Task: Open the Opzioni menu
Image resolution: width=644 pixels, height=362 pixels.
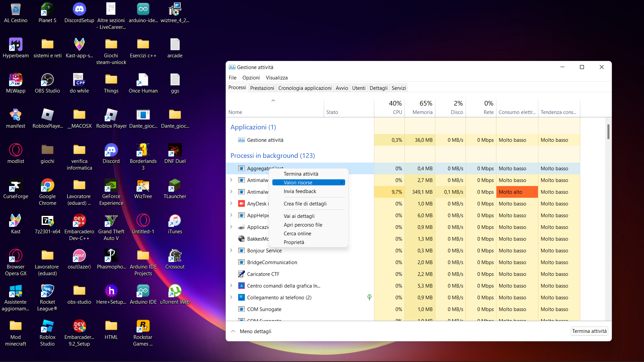Action: pyautogui.click(x=251, y=78)
